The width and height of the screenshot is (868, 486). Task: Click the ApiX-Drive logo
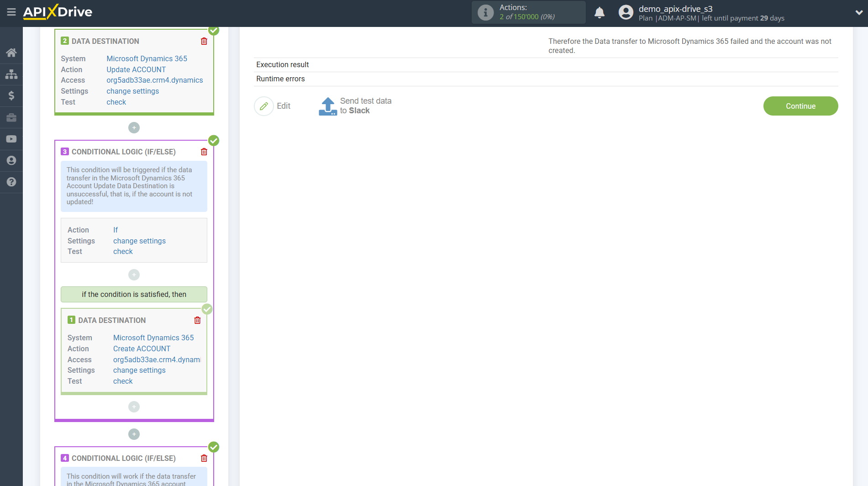click(58, 12)
